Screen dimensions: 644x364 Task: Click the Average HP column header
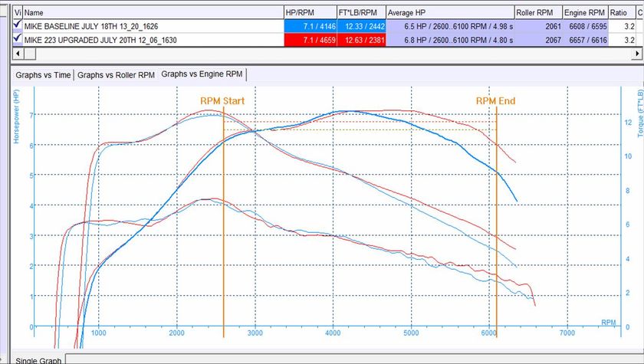[450, 13]
